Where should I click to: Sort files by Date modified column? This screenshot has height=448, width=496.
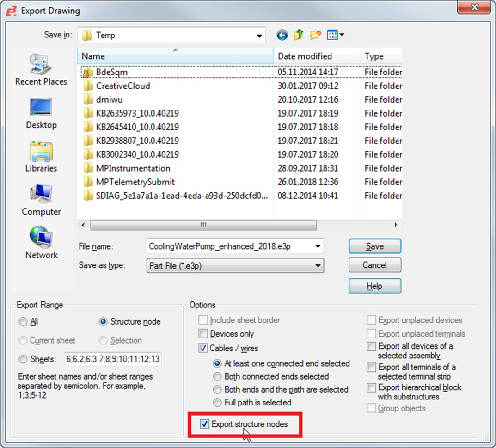click(x=305, y=56)
